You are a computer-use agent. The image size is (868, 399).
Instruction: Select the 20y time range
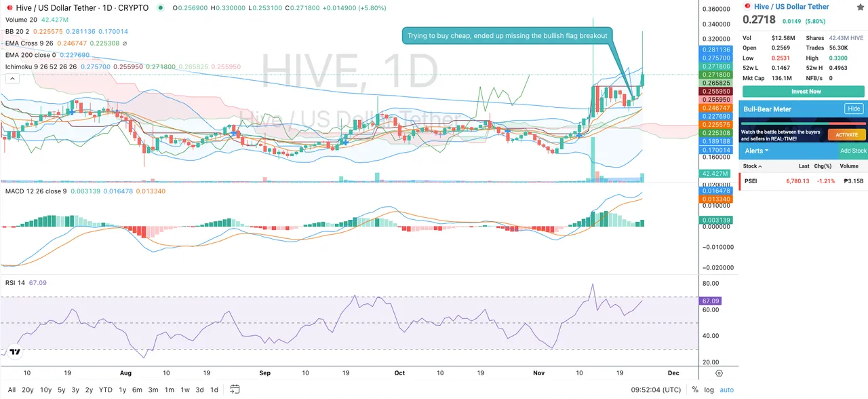(x=28, y=389)
